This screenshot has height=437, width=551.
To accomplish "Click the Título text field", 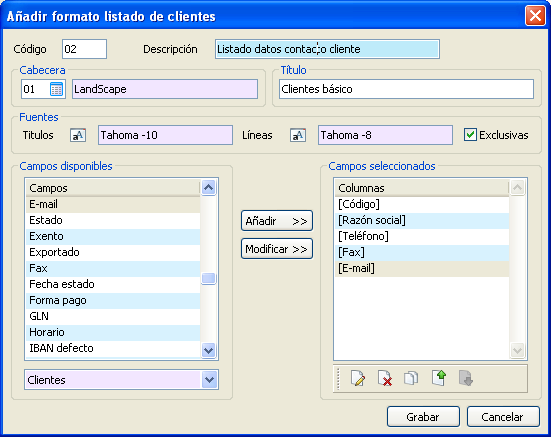I will click(x=406, y=89).
